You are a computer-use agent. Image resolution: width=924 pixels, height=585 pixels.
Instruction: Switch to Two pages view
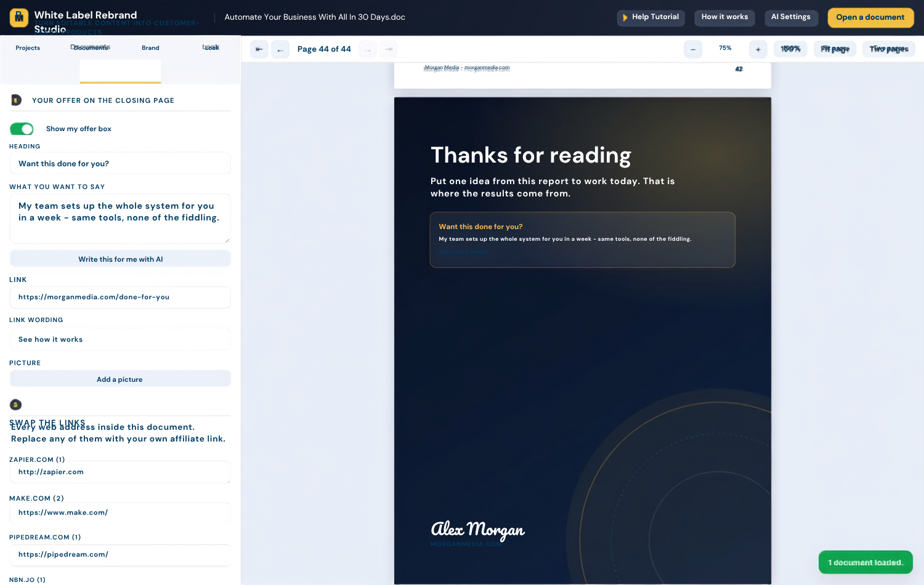click(889, 49)
